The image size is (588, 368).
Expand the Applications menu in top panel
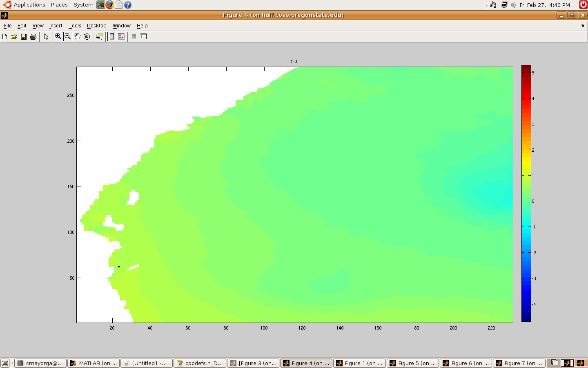click(x=29, y=5)
